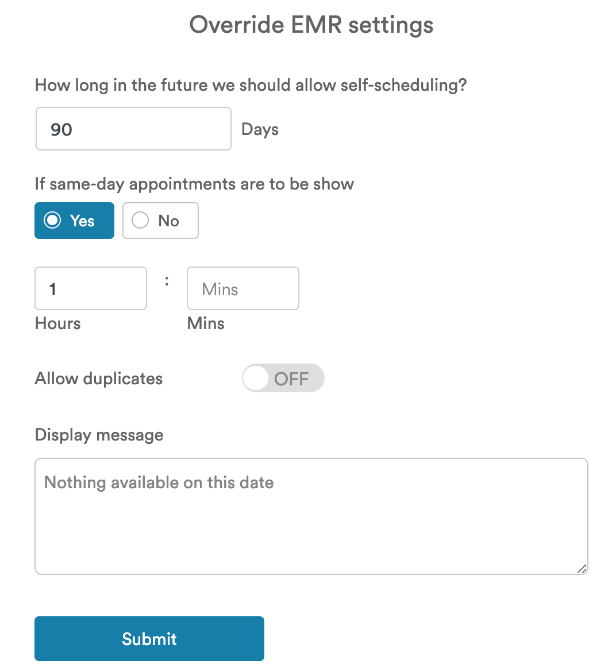Click the same-day appointments label text

click(194, 184)
